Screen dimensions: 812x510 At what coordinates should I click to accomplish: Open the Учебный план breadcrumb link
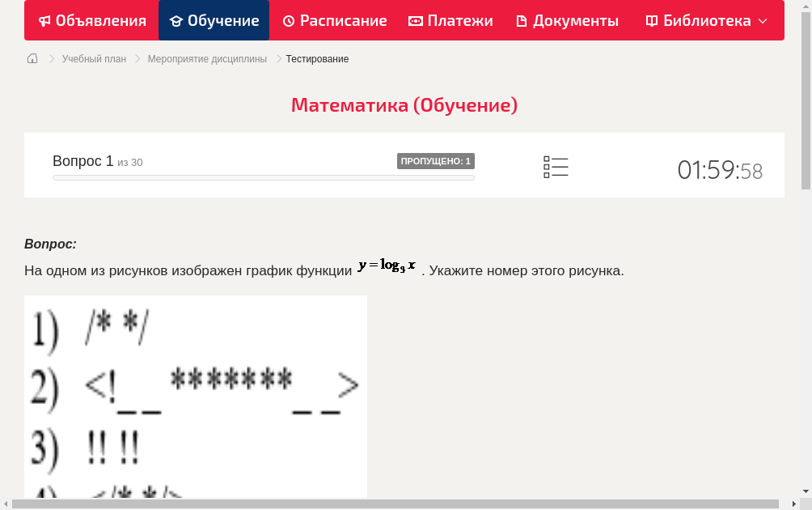(93, 58)
